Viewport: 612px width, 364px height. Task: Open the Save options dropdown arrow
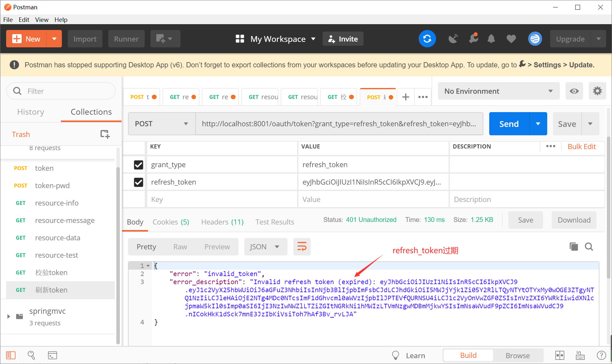(x=590, y=124)
